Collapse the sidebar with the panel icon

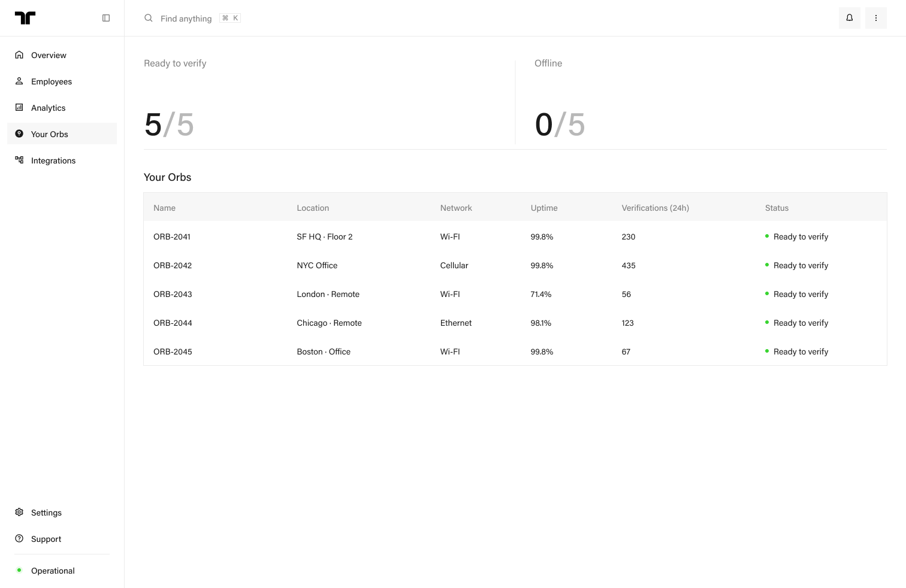pos(106,18)
